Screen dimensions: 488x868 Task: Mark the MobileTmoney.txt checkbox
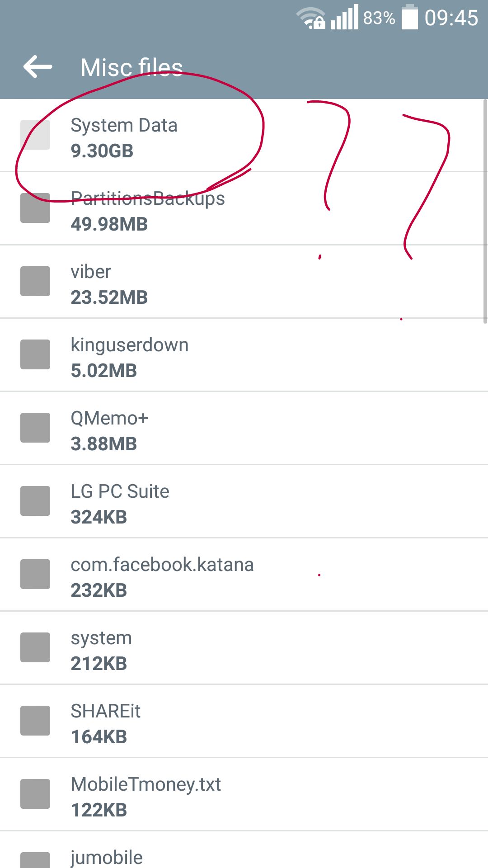pyautogui.click(x=35, y=794)
